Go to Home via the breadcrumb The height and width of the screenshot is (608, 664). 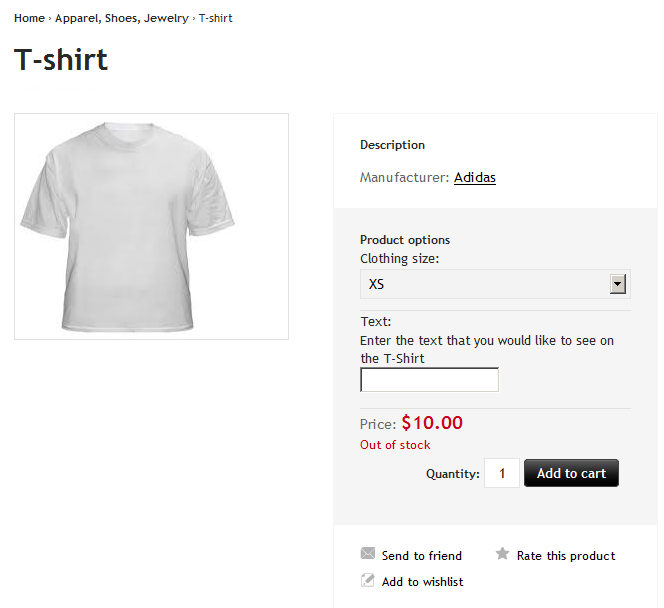(x=29, y=18)
